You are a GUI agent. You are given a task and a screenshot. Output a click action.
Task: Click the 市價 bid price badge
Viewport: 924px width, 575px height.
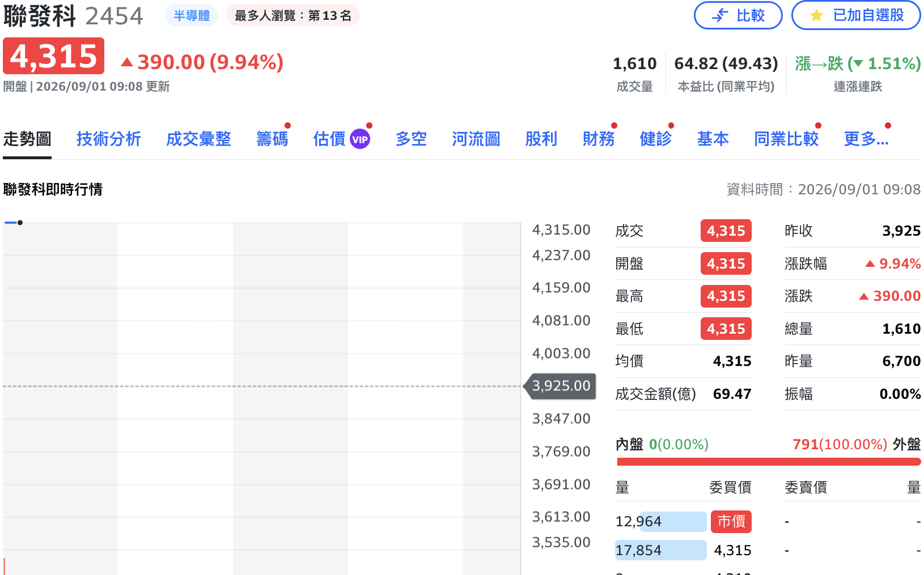coord(731,521)
